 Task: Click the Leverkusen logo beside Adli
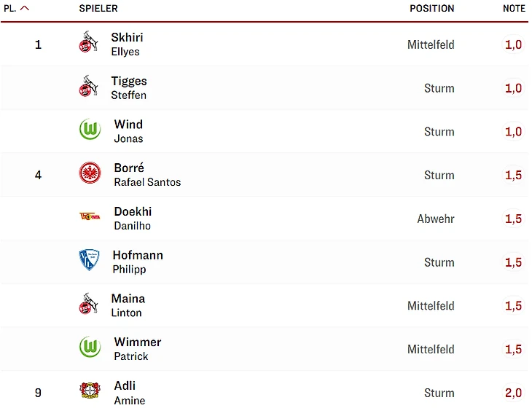(90, 391)
